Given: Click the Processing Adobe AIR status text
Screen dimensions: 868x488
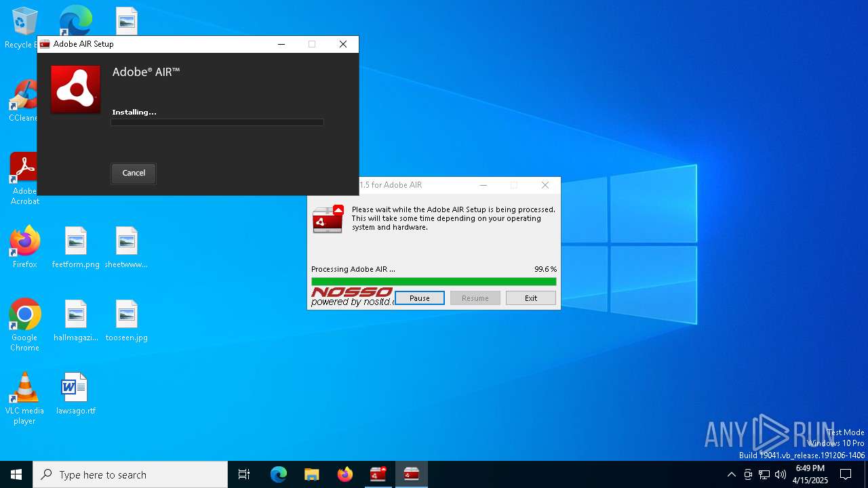Looking at the screenshot, I should pos(353,269).
